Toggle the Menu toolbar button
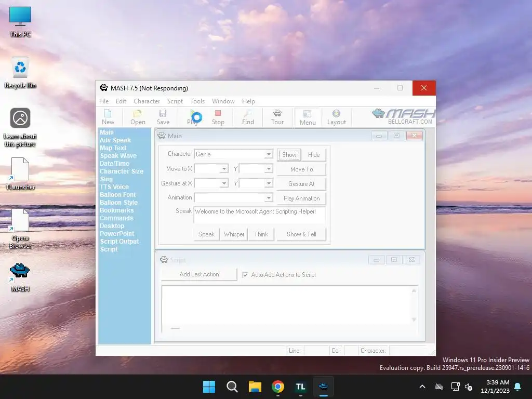Screen dimensions: 532x399 pos(308,117)
